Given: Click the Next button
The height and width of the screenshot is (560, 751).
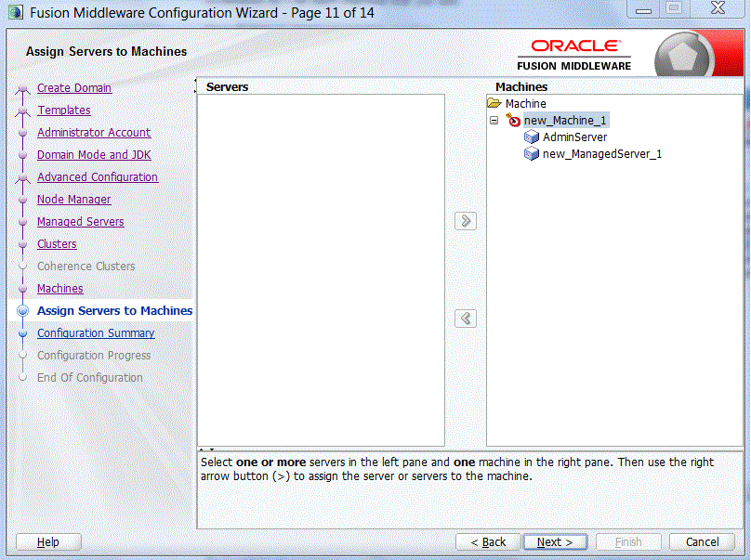Looking at the screenshot, I should (x=555, y=542).
